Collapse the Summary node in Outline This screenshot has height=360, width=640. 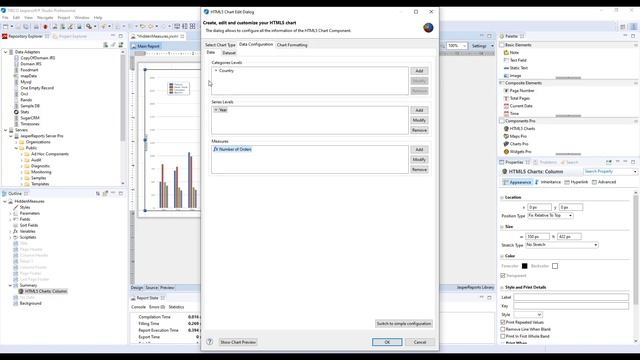[11, 285]
